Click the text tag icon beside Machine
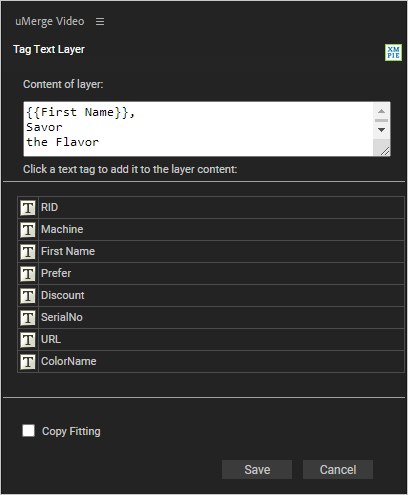 point(28,230)
